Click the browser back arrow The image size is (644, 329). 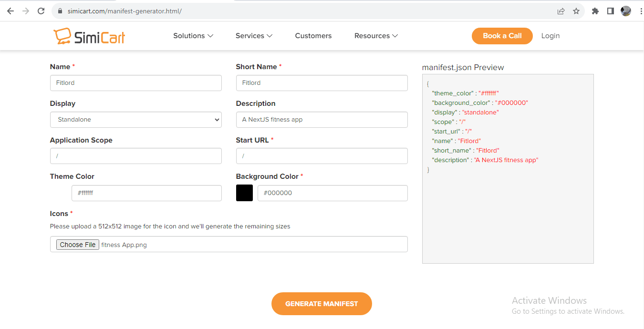tap(10, 11)
